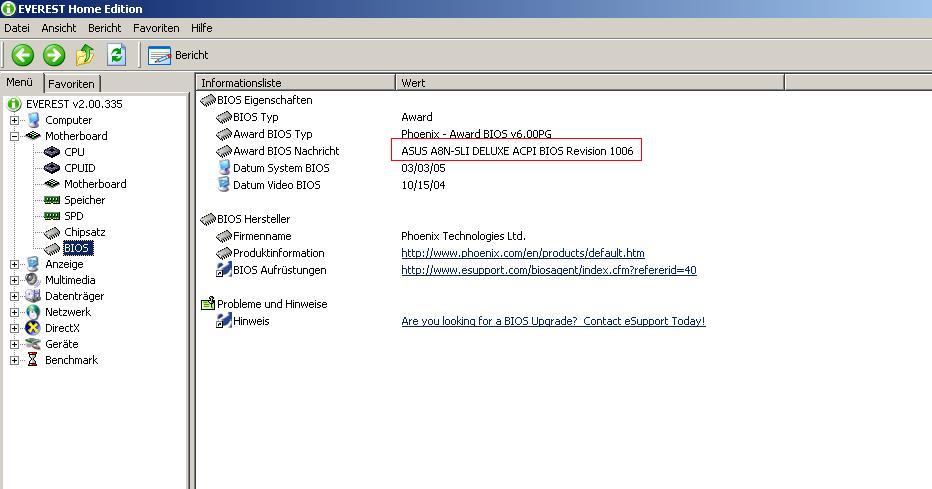The height and width of the screenshot is (489, 932).
Task: Click the BIOS Upgrade eSupport hint link
Action: 553,321
